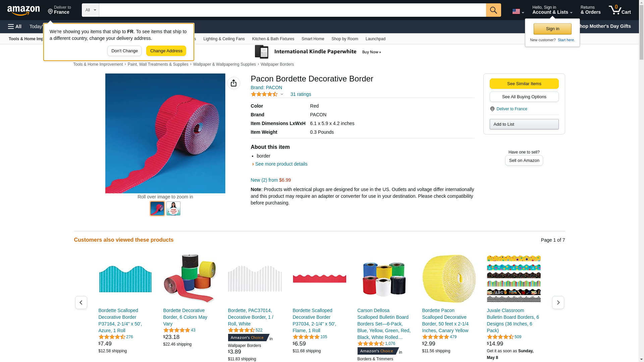Click See more product details link

click(281, 164)
